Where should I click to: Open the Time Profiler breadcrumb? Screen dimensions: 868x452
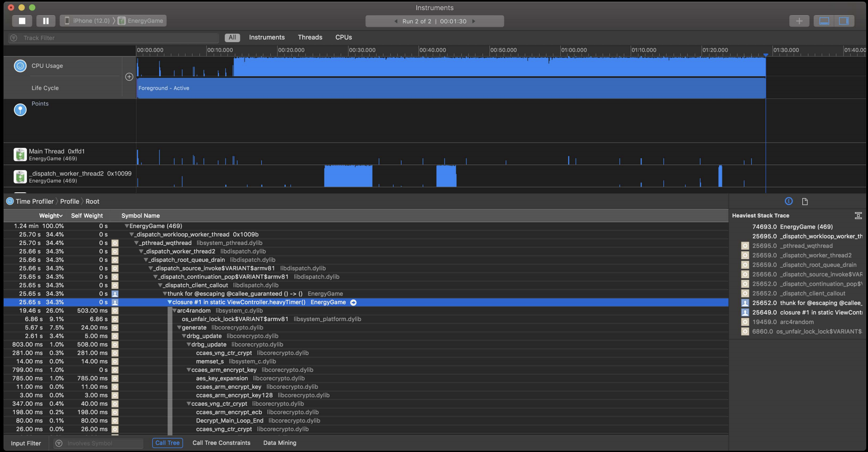35,201
